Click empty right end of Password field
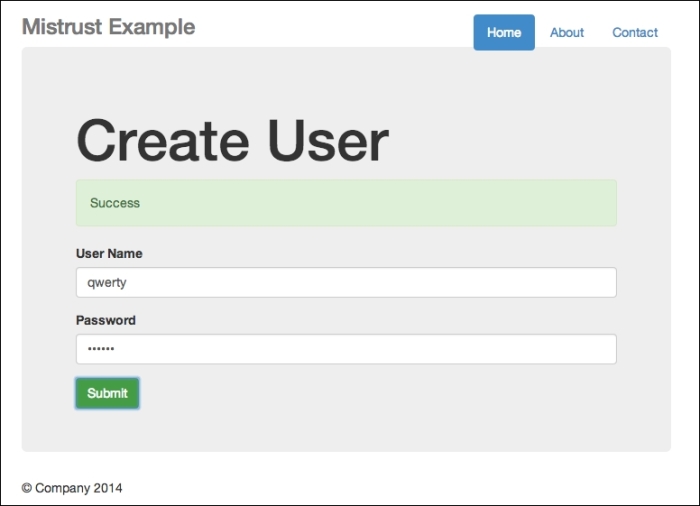 580,349
